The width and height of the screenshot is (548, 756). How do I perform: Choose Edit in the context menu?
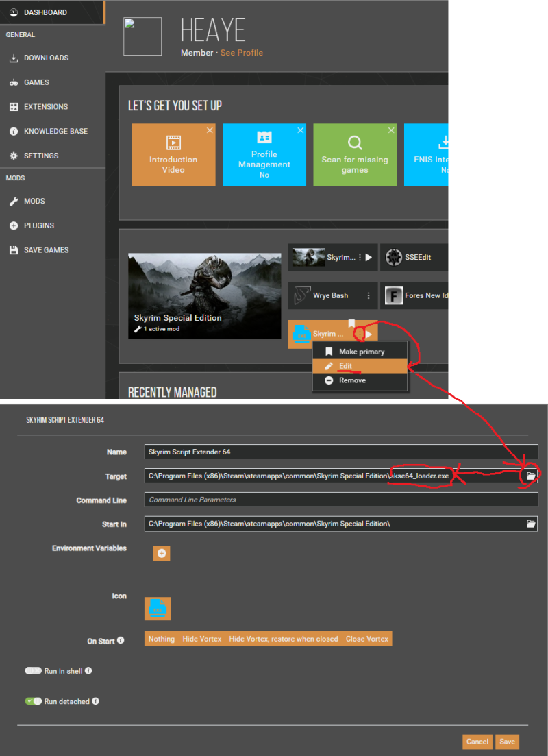tap(360, 366)
